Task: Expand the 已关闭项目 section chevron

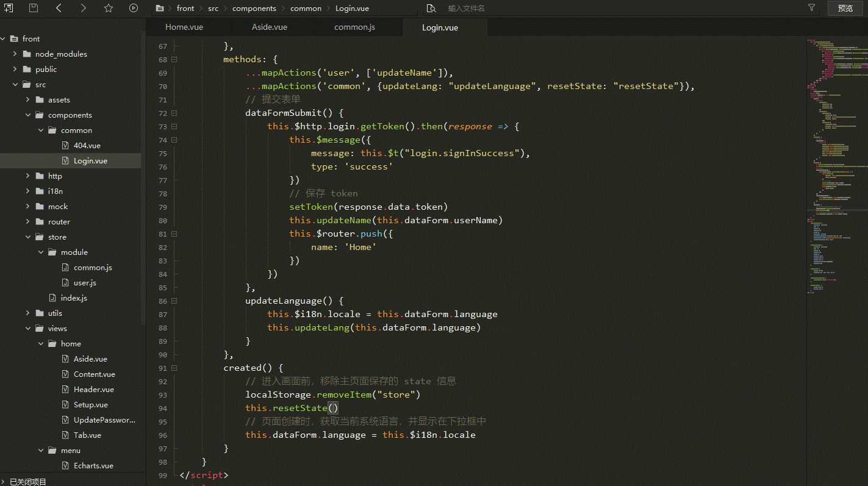Action: point(3,482)
